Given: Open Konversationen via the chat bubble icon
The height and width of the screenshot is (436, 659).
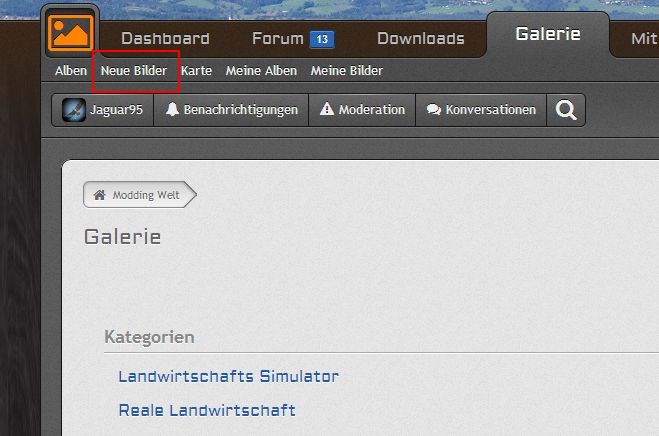Looking at the screenshot, I should (x=433, y=110).
